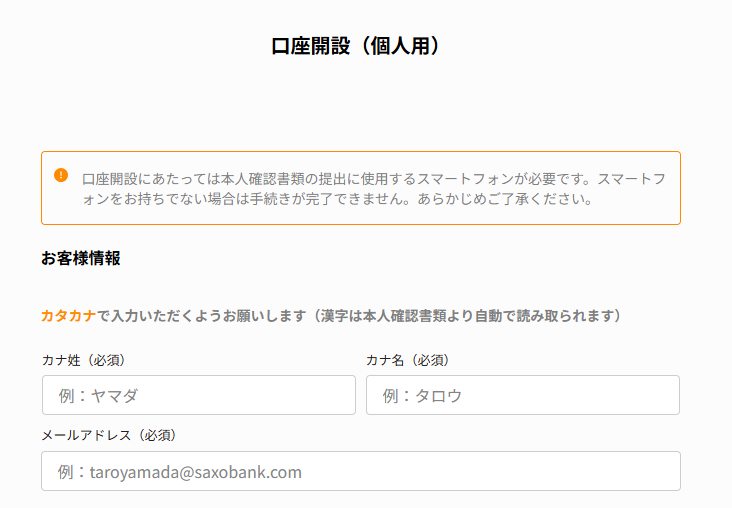Click the orange warning icon in the notice

61,175
